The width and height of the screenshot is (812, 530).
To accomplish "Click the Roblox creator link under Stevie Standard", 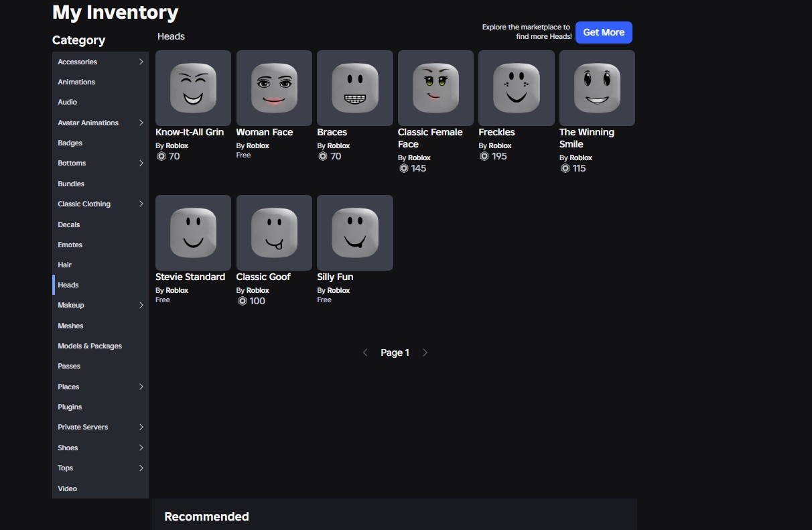I will (177, 290).
